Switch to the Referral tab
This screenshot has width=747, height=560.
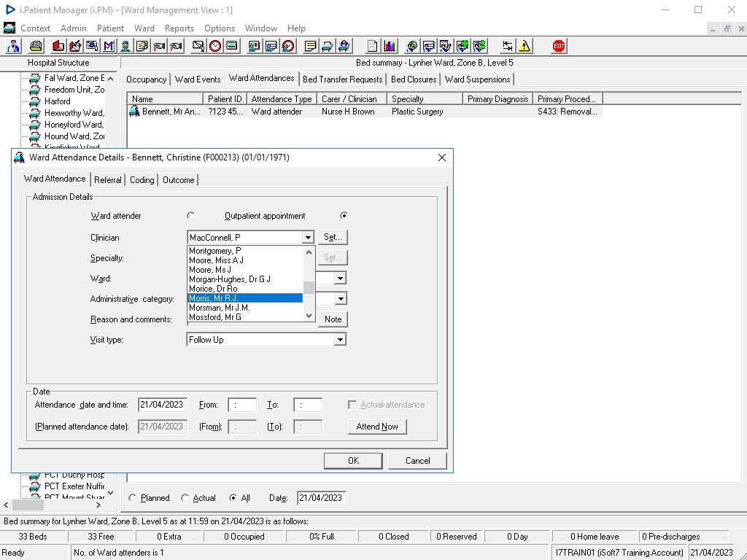(x=108, y=180)
